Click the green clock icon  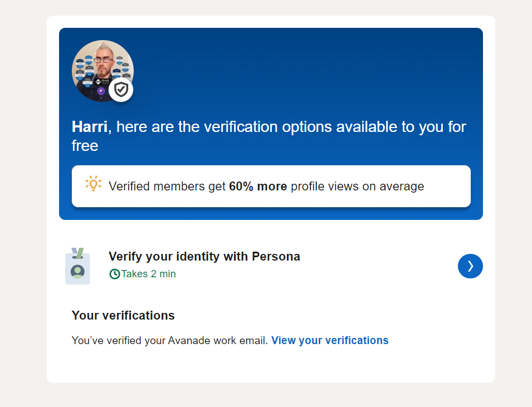(x=115, y=274)
